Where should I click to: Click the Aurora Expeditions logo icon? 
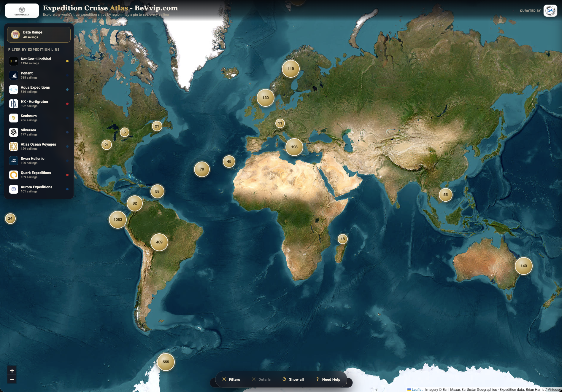[x=14, y=189]
